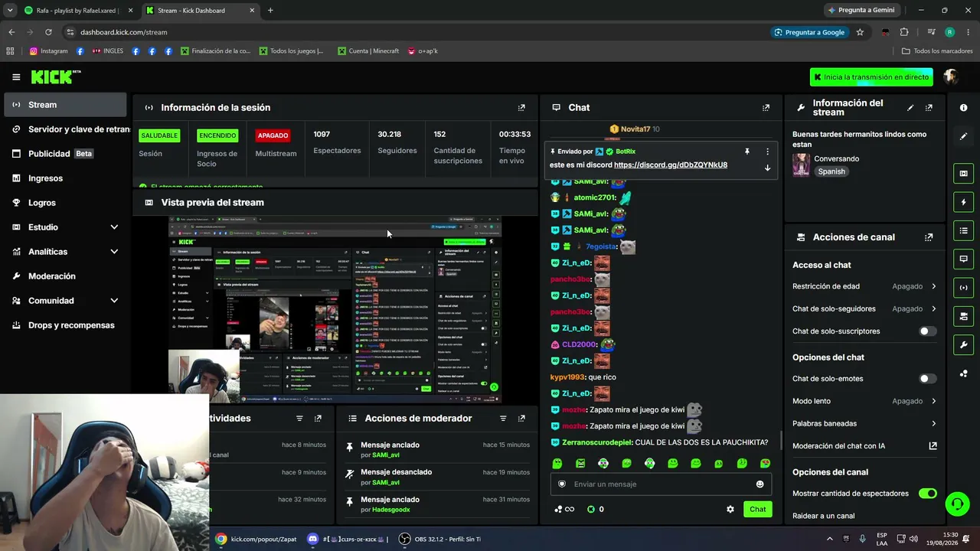Disable Mostrar cantidad de espectadores switch

927,494
